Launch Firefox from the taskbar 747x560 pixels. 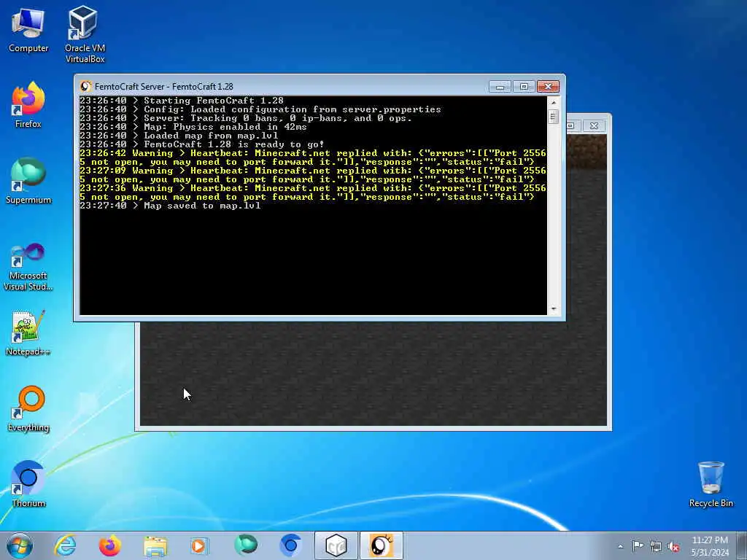point(109,545)
